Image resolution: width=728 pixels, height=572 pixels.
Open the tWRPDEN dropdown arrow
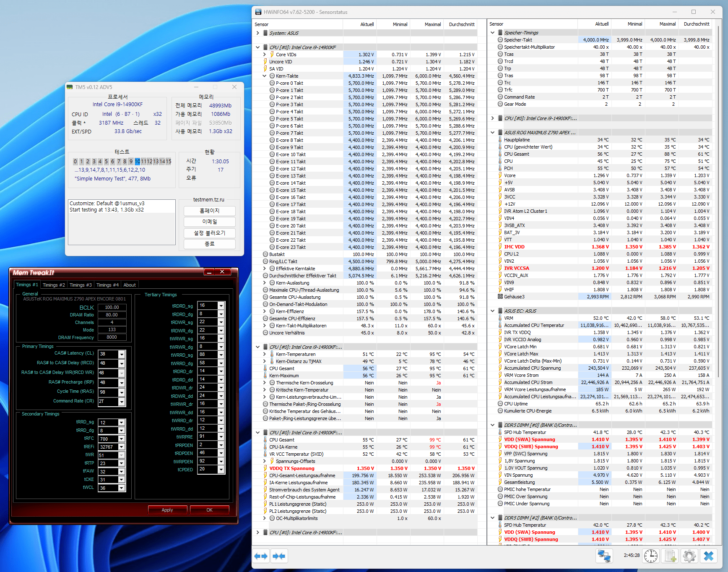[221, 461]
